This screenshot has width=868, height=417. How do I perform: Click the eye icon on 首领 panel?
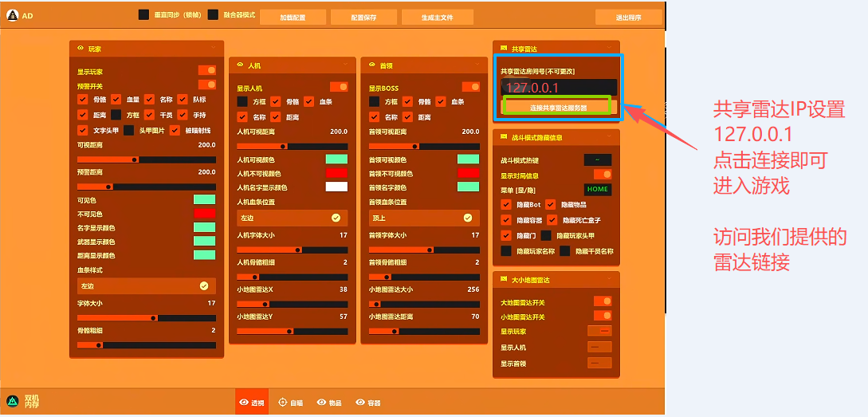pos(372,65)
